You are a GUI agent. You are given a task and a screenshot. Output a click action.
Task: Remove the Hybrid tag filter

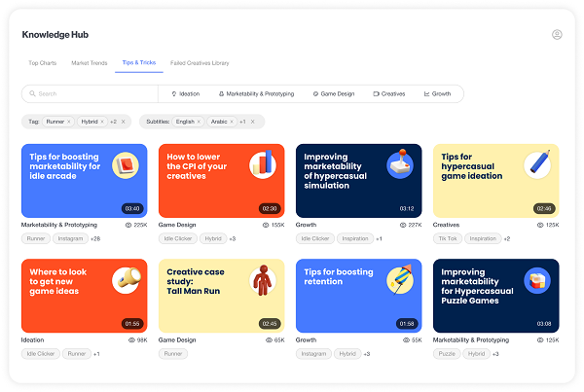coord(103,122)
